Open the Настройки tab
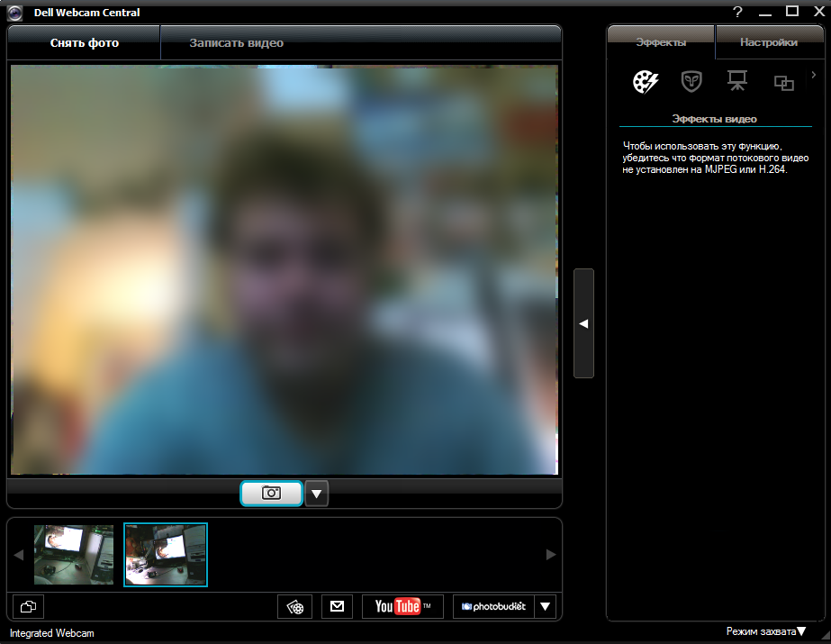Image resolution: width=831 pixels, height=644 pixels. tap(768, 42)
